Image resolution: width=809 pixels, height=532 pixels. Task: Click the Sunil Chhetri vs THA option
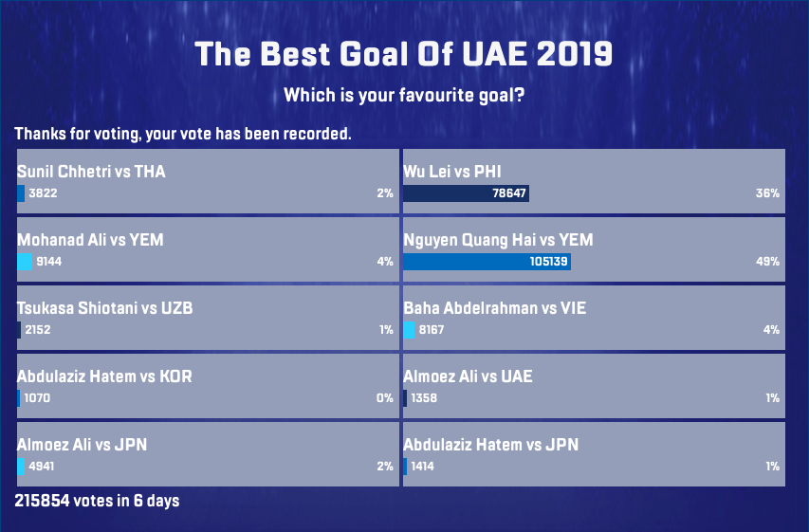pos(90,172)
